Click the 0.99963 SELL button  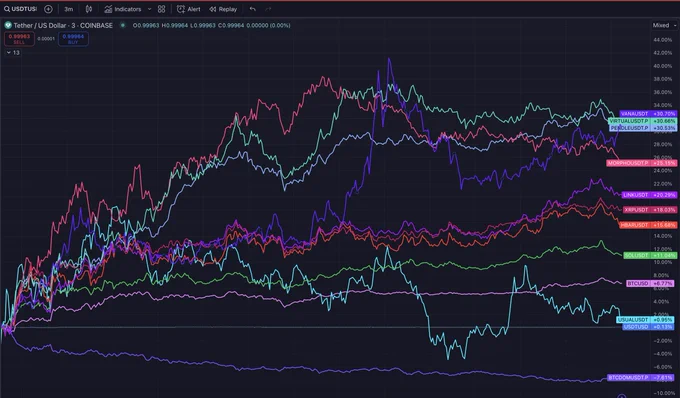(19, 39)
